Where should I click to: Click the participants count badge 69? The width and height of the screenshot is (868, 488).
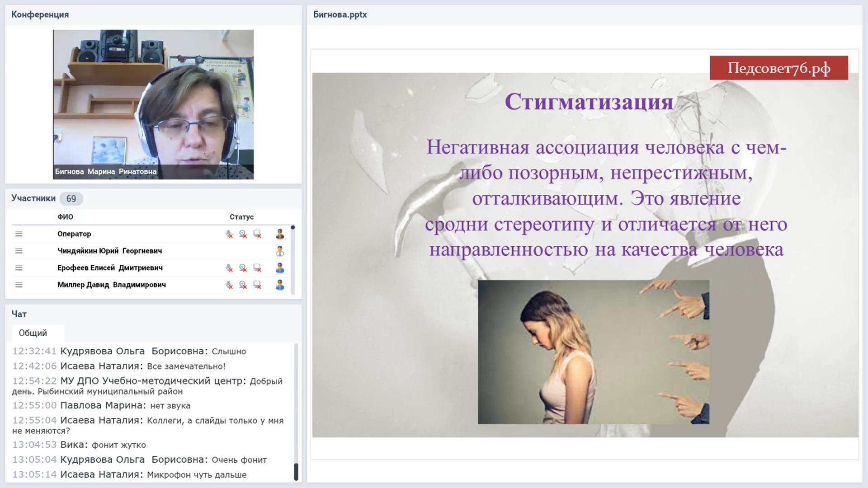tap(71, 199)
